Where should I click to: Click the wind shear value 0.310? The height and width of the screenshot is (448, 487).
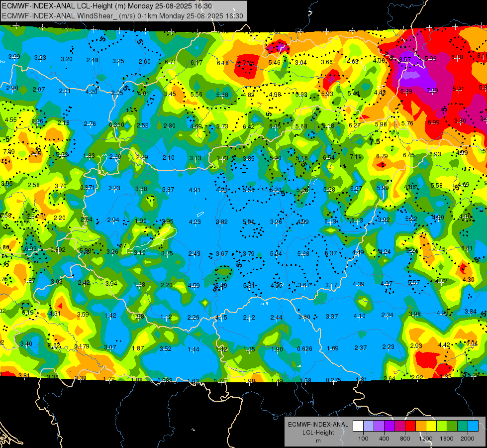(116, 125)
